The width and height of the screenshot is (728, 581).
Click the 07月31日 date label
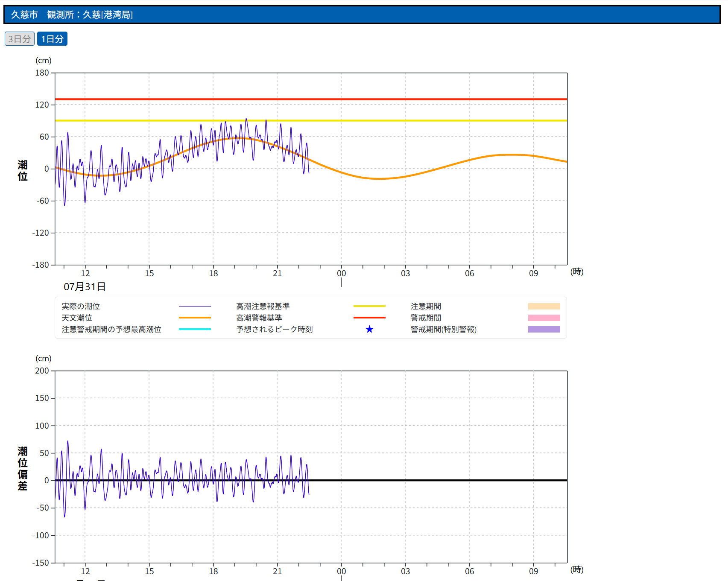(85, 286)
